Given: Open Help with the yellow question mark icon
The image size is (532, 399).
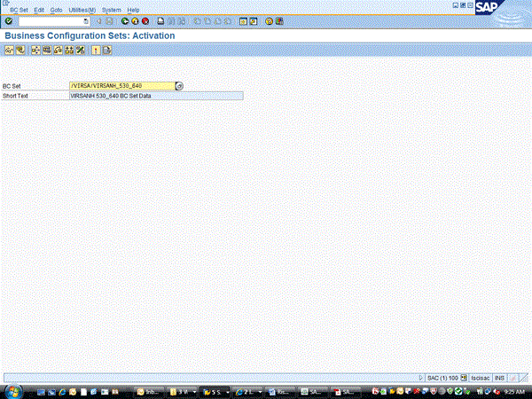Looking at the screenshot, I should pyautogui.click(x=269, y=20).
